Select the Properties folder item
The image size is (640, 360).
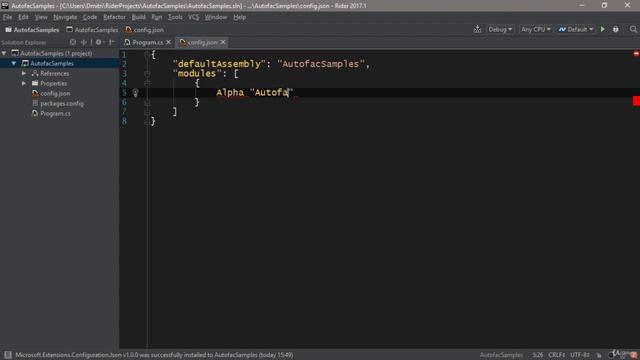tap(53, 83)
